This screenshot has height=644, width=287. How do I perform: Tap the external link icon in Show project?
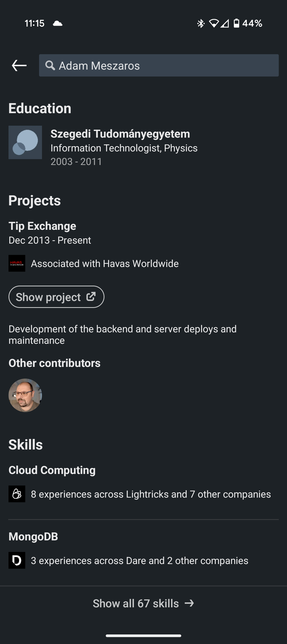tap(91, 296)
